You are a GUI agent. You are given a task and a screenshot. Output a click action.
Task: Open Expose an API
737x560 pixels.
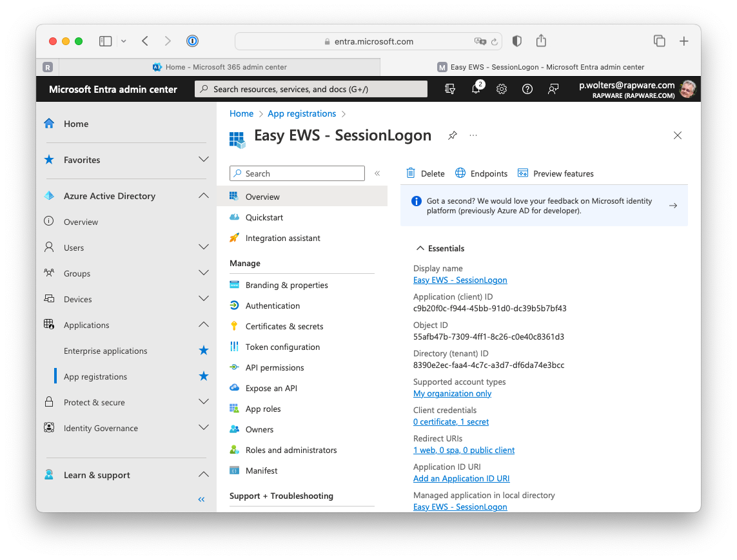point(271,389)
